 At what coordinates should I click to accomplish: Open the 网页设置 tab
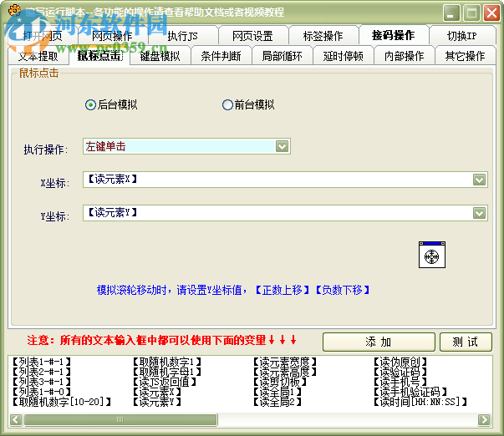[x=252, y=36]
